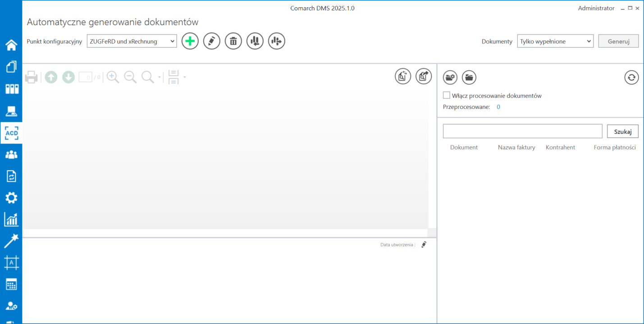Refresh the document list with circular arrows icon
The height and width of the screenshot is (324, 644).
631,77
